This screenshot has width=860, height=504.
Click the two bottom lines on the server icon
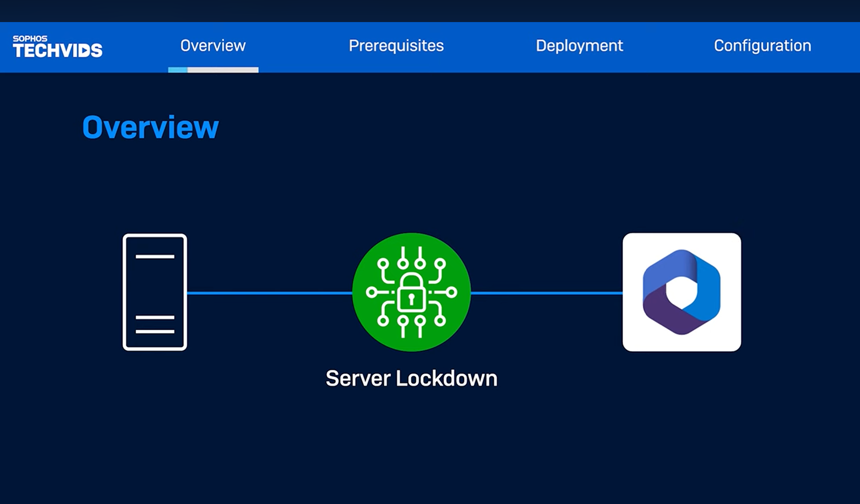click(x=155, y=324)
